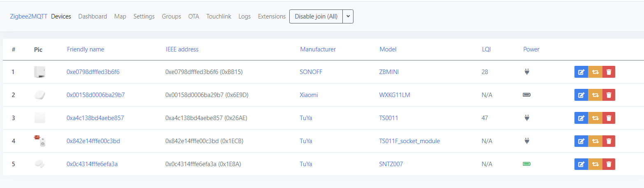Image resolution: width=644 pixels, height=188 pixels.
Task: Open the ZBMINI model link
Action: pos(389,72)
